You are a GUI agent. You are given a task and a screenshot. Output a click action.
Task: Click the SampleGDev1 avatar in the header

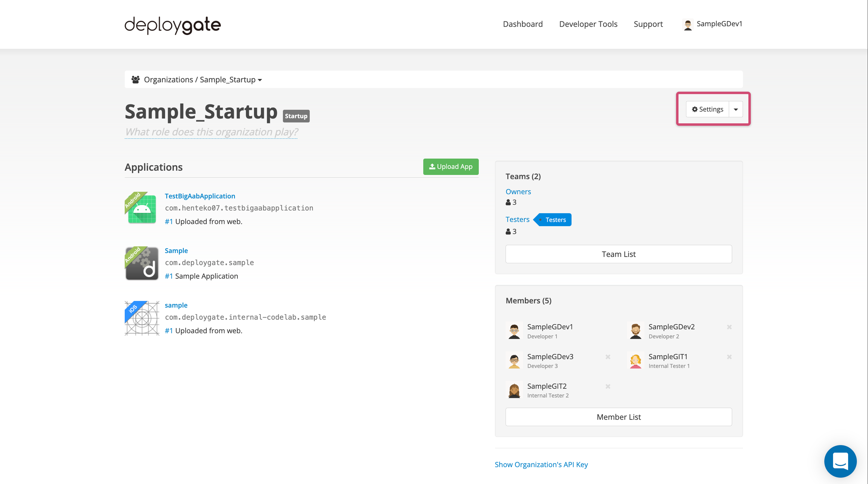(x=688, y=24)
